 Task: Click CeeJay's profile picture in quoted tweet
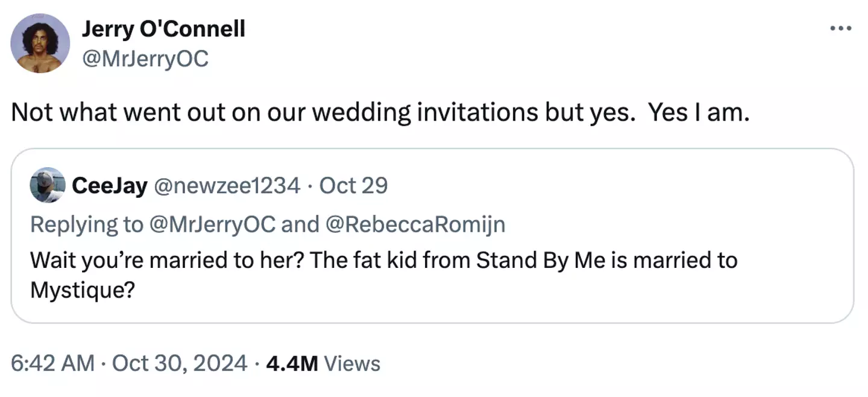coord(48,185)
